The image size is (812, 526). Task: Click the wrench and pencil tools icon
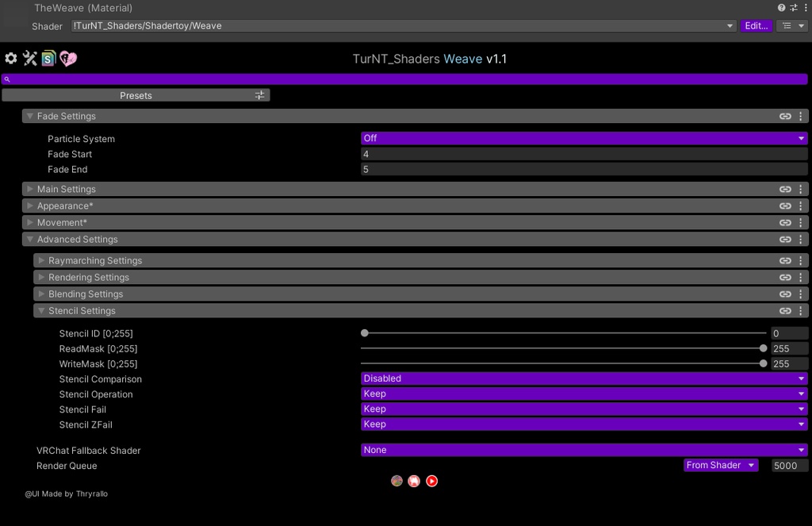29,58
